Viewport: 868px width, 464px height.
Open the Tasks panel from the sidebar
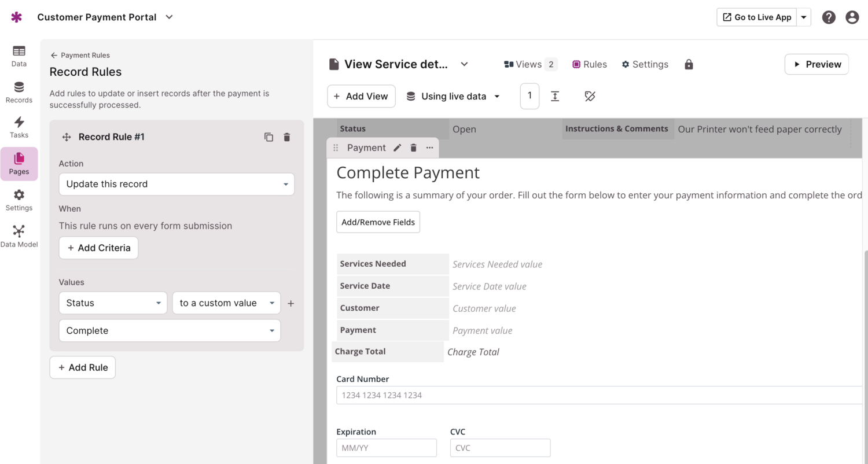pos(19,128)
